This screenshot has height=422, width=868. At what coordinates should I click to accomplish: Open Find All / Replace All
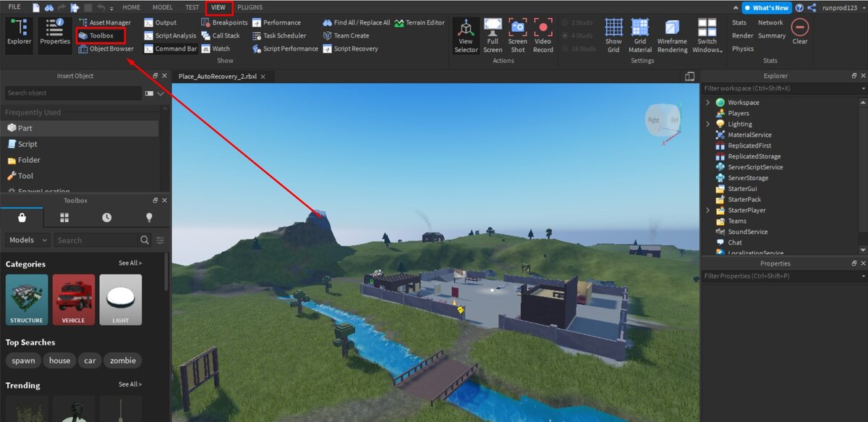(x=357, y=22)
